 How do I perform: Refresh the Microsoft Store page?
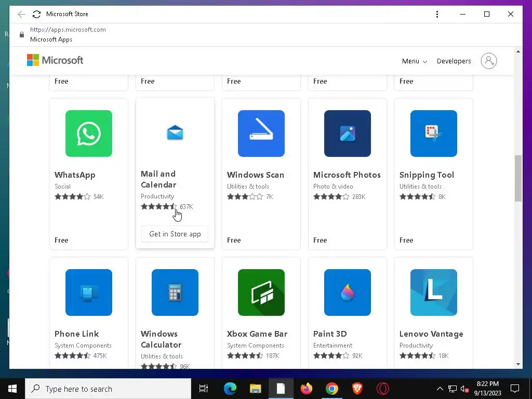point(36,14)
